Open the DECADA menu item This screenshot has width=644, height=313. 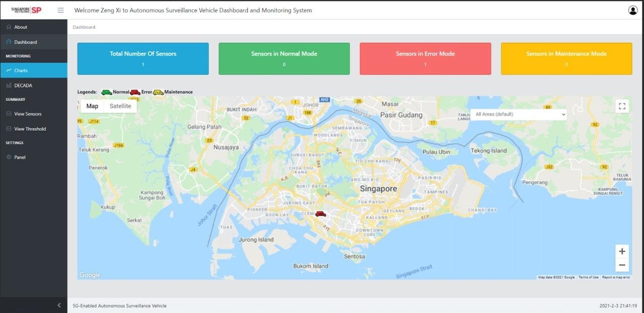pos(34,86)
